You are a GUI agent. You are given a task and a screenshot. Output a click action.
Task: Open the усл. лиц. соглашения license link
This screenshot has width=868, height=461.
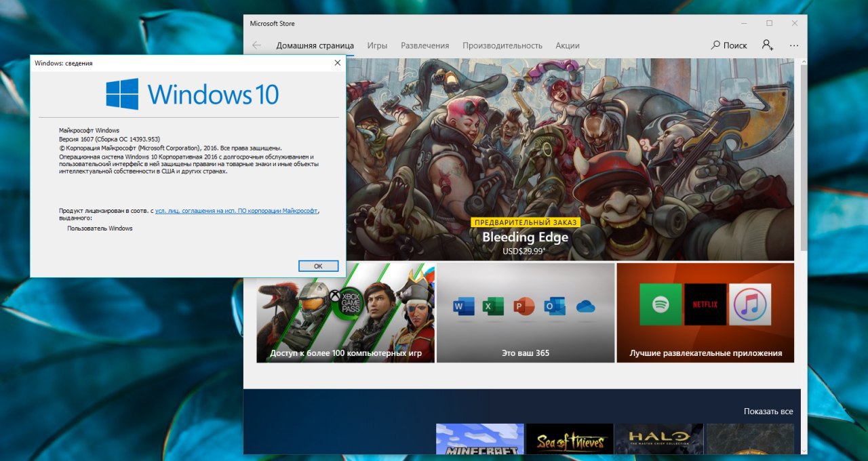point(237,211)
